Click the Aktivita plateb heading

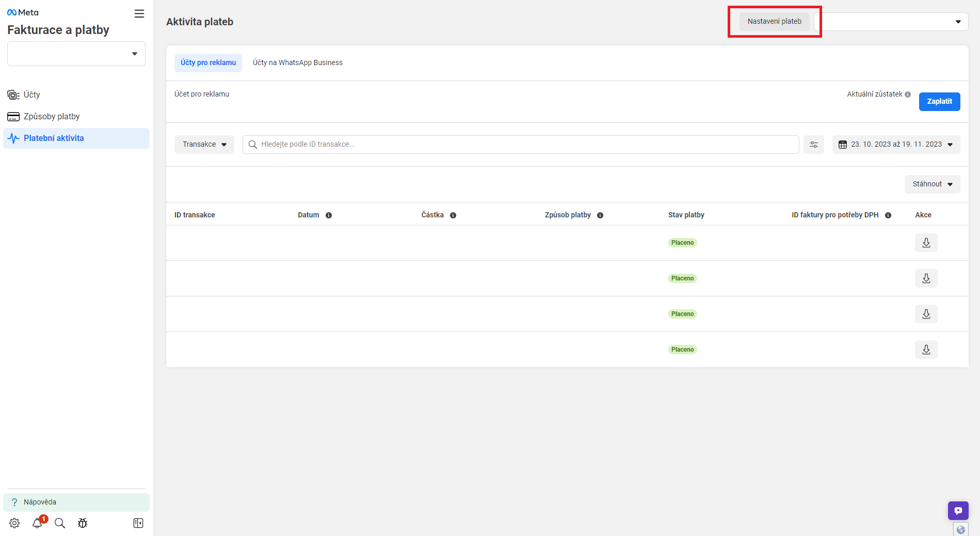click(x=200, y=22)
